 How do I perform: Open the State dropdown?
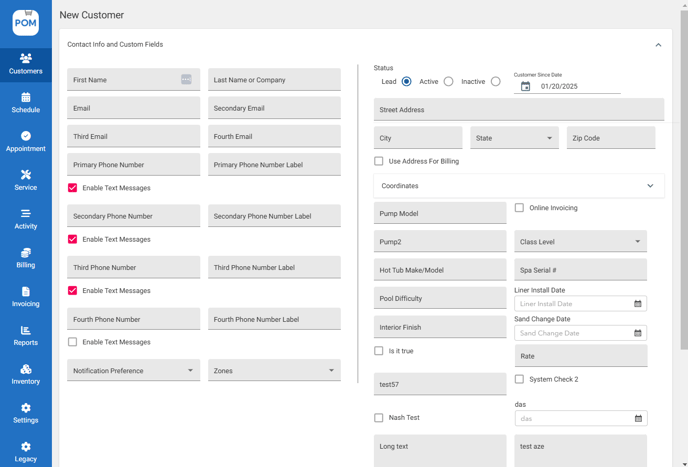point(514,138)
